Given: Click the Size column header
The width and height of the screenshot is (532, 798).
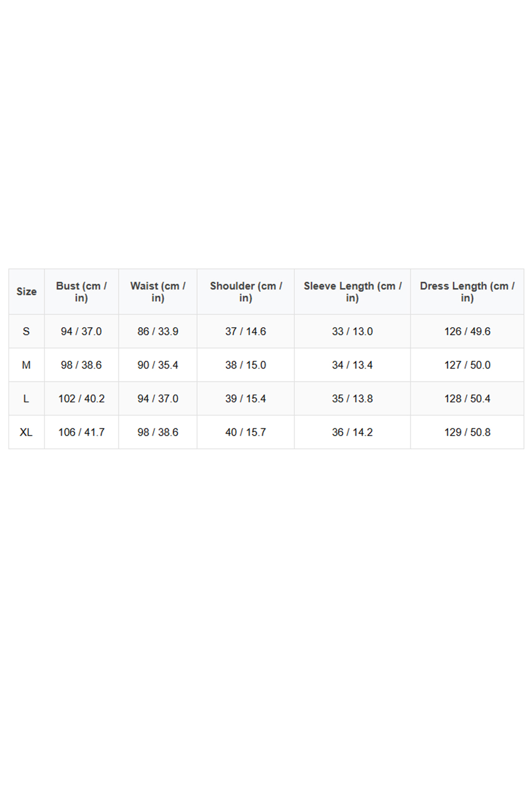Looking at the screenshot, I should click(26, 291).
